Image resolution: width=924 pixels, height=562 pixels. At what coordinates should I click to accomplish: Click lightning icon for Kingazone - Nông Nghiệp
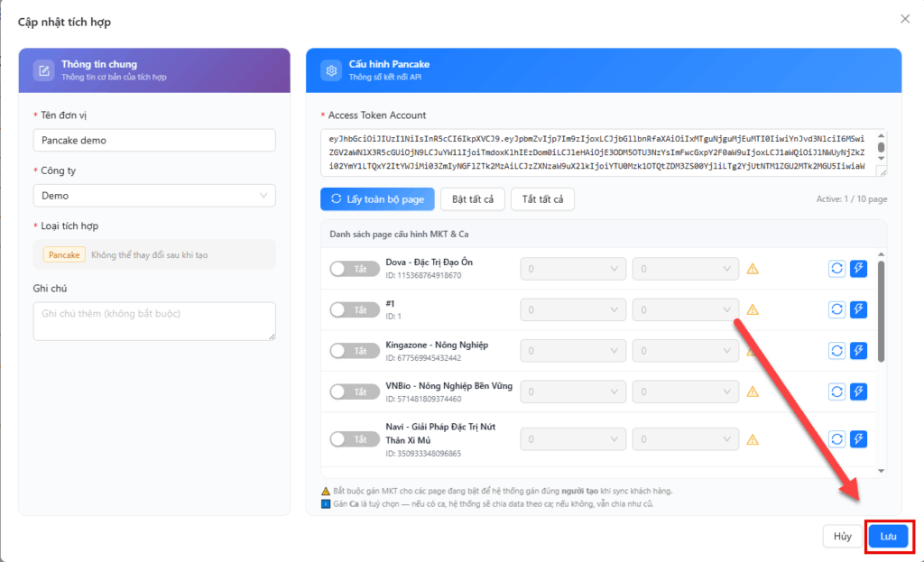859,351
